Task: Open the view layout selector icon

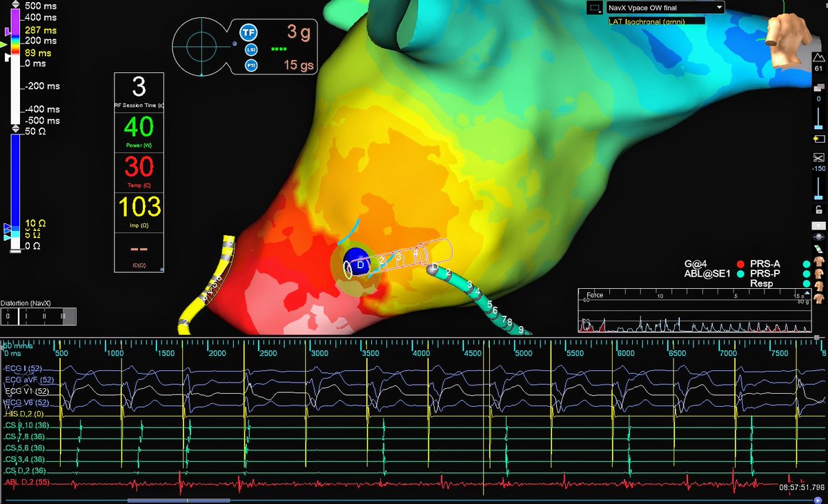Action: [x=593, y=8]
